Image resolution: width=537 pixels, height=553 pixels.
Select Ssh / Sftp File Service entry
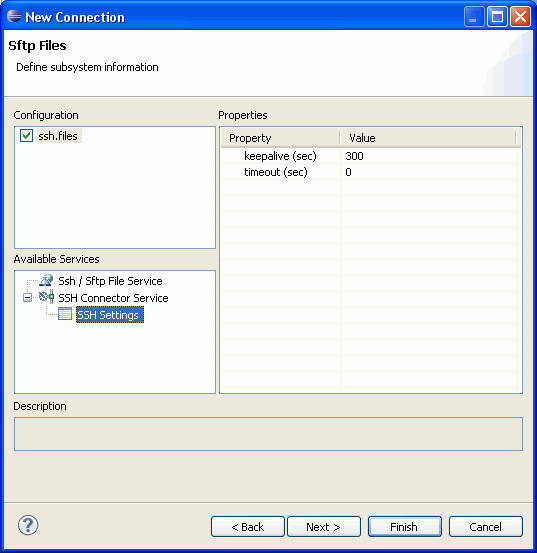pyautogui.click(x=110, y=281)
